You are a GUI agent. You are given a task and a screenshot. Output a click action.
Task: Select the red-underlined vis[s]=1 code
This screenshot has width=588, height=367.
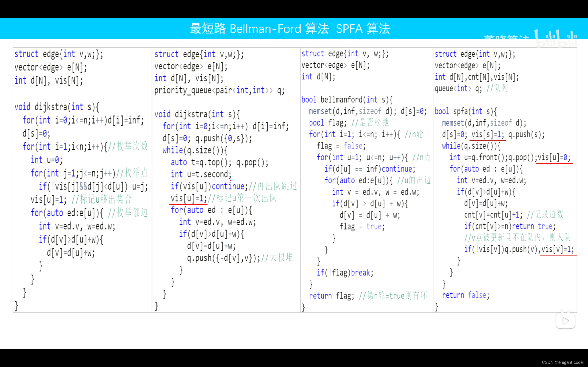coord(487,134)
